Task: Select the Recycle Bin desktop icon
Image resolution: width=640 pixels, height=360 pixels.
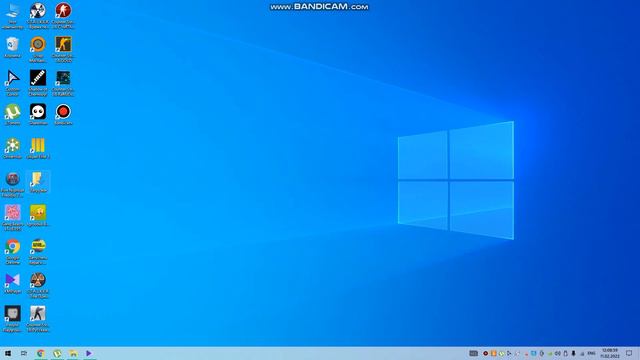Action: pos(13,47)
